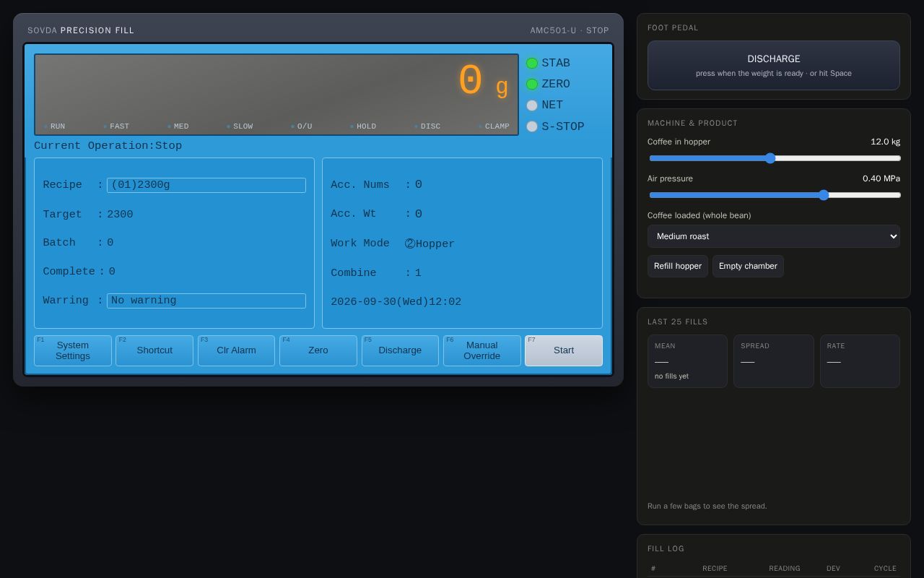Start the filling cycle with F7

564,350
